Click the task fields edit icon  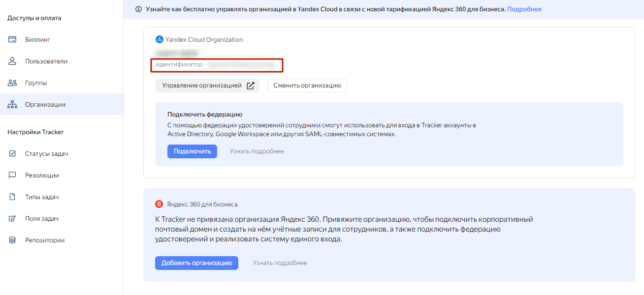coord(13,218)
